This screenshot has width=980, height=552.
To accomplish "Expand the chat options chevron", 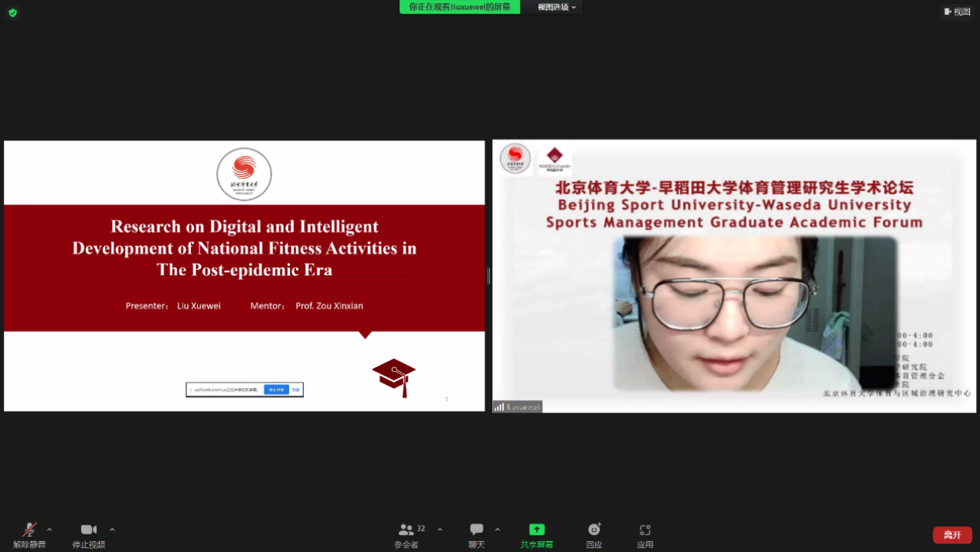I will pyautogui.click(x=497, y=529).
